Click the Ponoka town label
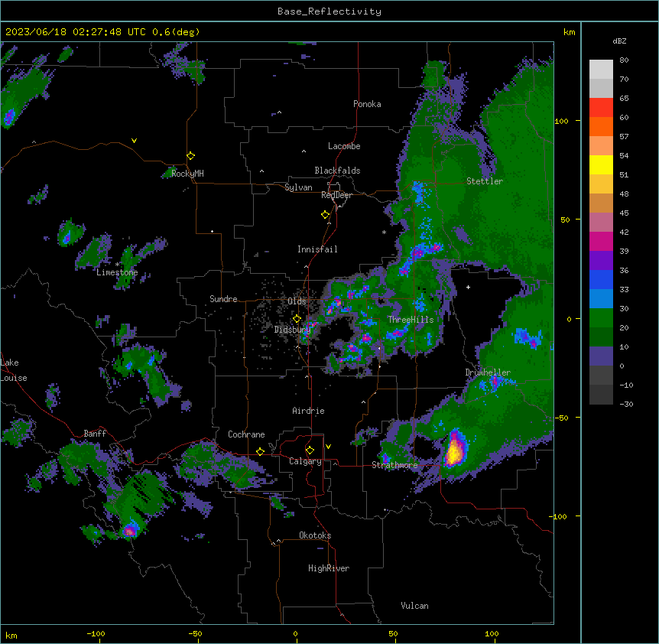Screen dimensions: 659x644 (367, 104)
